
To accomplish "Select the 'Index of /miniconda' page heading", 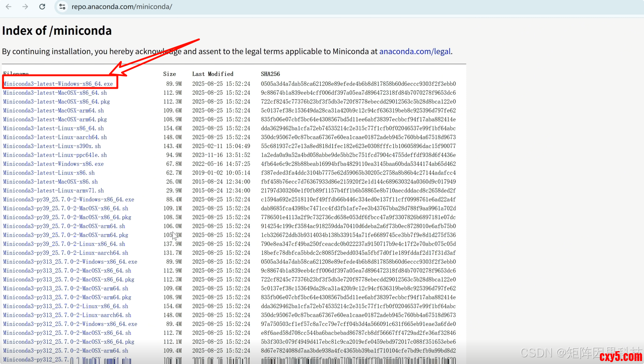I will pyautogui.click(x=57, y=31).
